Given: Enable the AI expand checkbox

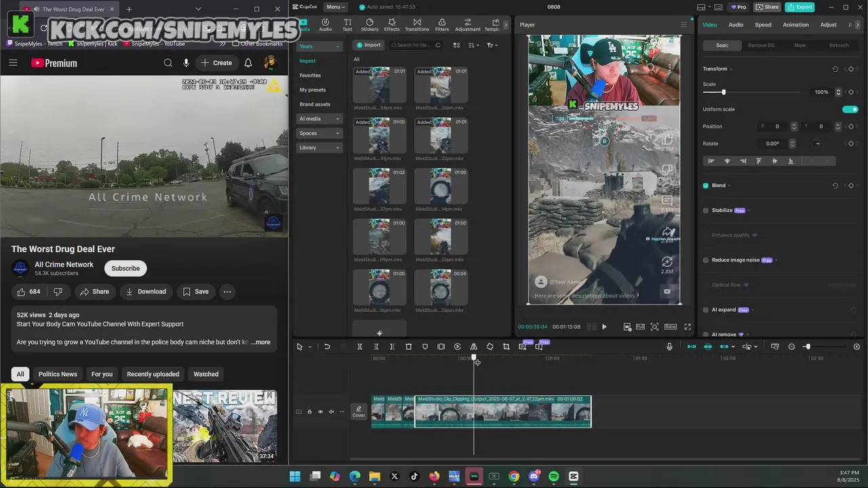Looking at the screenshot, I should click(706, 310).
